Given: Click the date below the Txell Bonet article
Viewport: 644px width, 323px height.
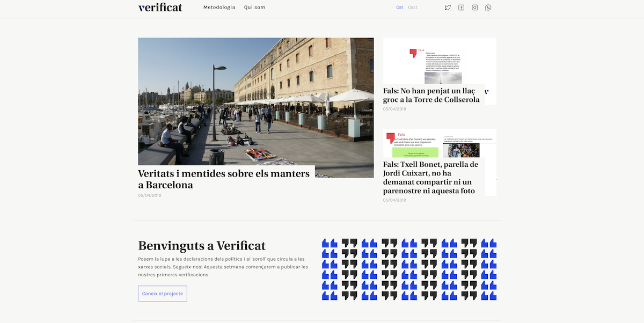Looking at the screenshot, I should point(394,200).
